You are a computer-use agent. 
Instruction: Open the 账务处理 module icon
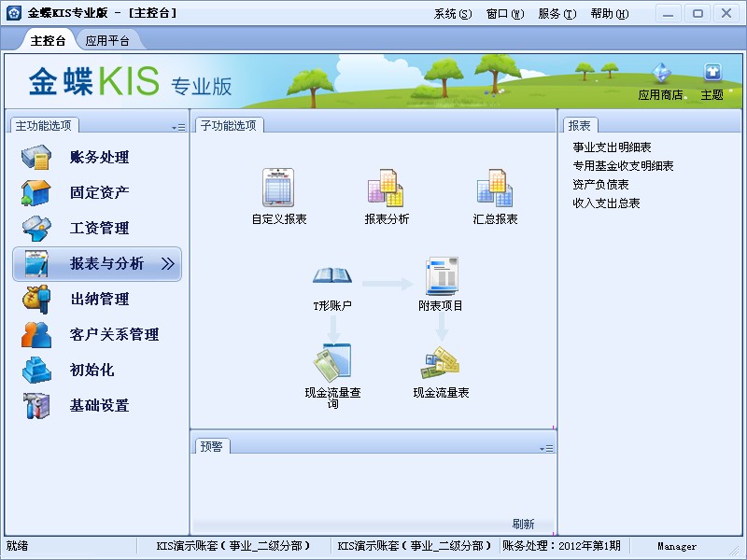[x=36, y=157]
